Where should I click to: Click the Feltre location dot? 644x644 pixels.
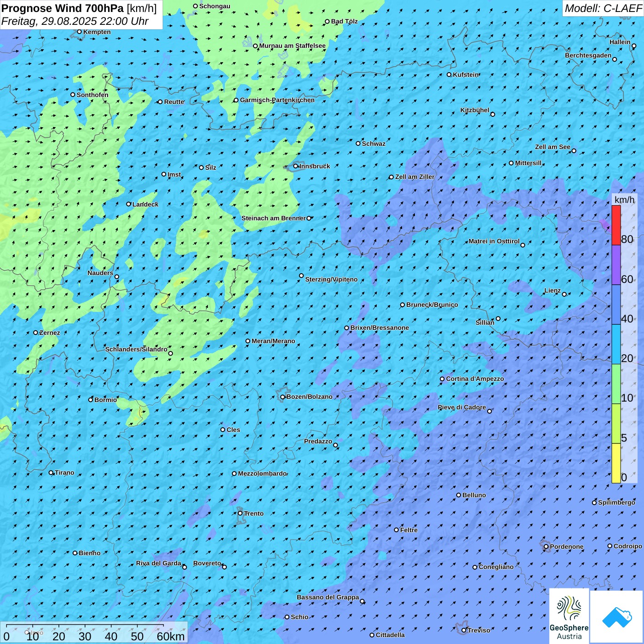point(397,530)
